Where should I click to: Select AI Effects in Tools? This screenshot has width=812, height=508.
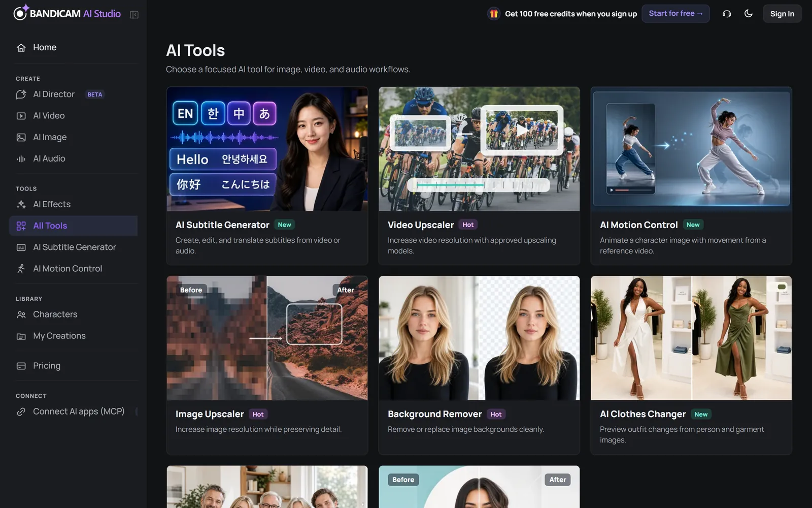[x=74, y=204]
